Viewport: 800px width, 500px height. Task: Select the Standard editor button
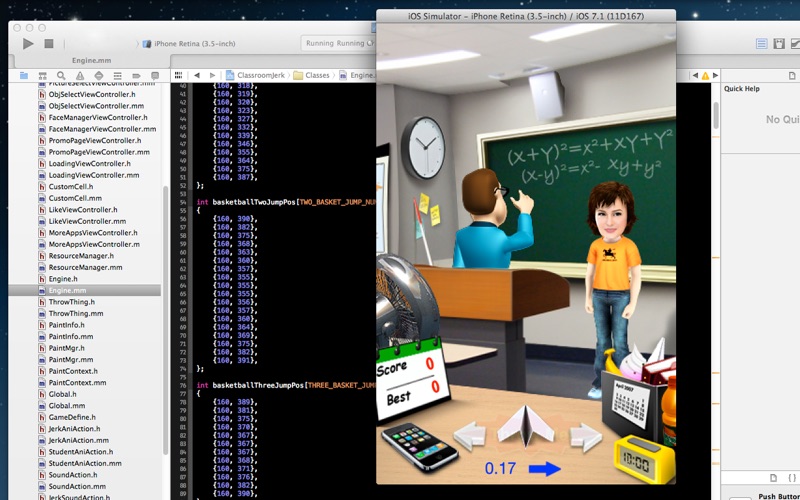[x=762, y=44]
